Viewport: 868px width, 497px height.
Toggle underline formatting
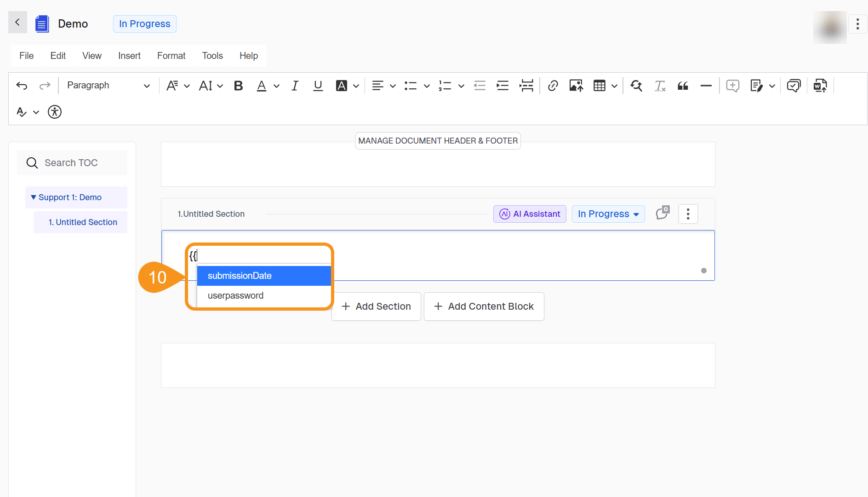318,86
